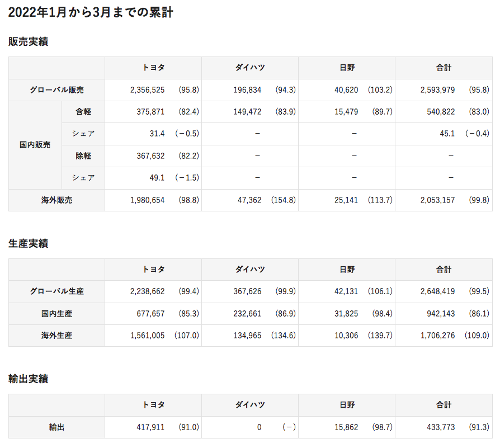Click total overseas production value 1,706,276

tap(437, 336)
